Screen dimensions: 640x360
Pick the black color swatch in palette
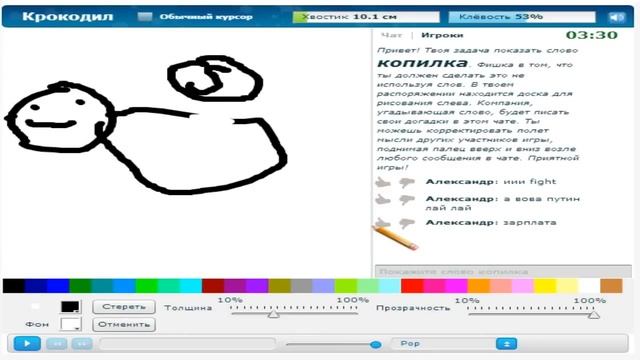point(13,286)
